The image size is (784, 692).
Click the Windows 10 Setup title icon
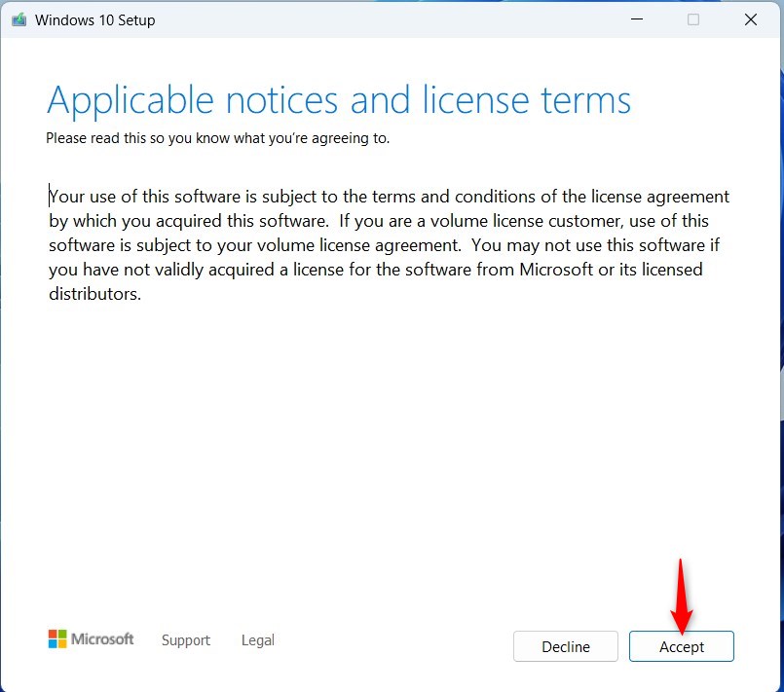click(19, 20)
